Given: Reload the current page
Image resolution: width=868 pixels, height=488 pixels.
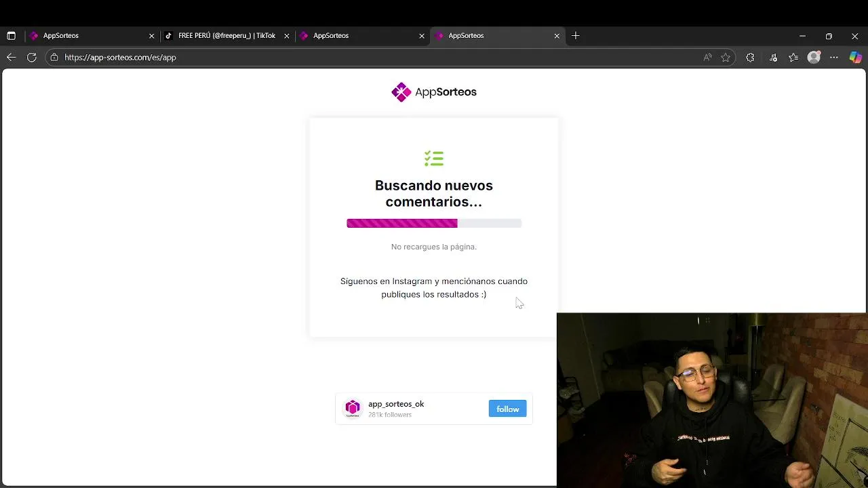Looking at the screenshot, I should [32, 58].
